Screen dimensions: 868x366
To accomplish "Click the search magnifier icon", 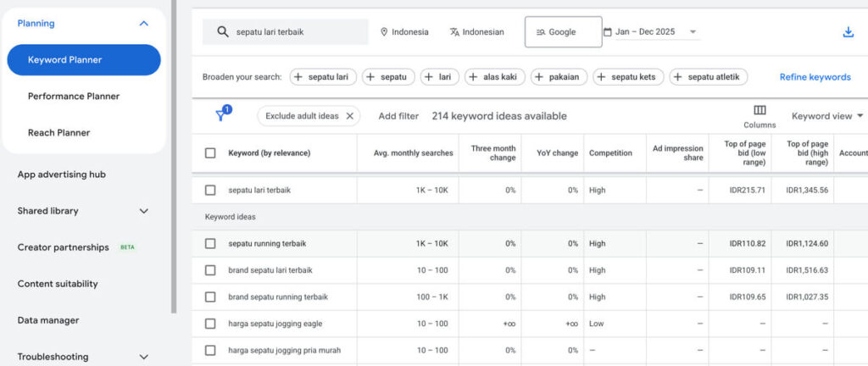I will click(223, 32).
